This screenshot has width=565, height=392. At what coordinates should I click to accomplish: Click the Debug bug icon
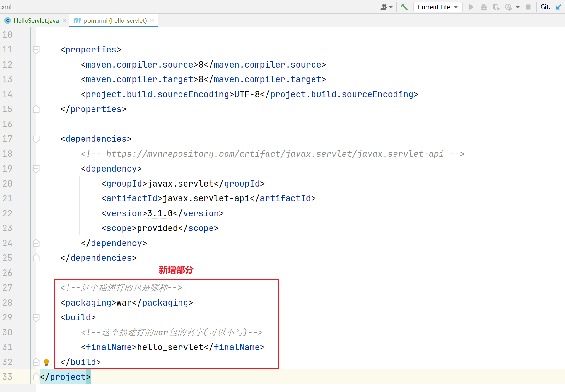[x=484, y=7]
